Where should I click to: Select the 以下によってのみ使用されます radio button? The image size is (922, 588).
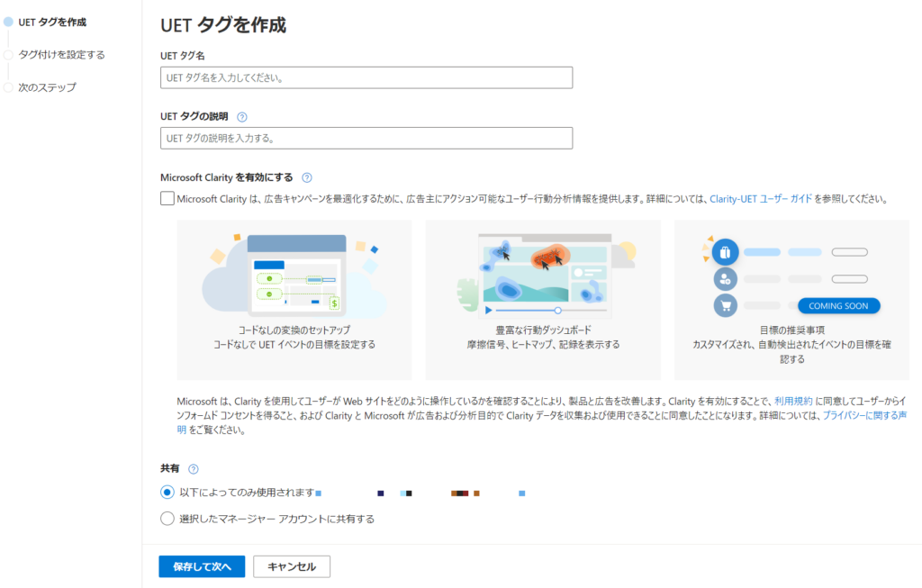pos(167,493)
